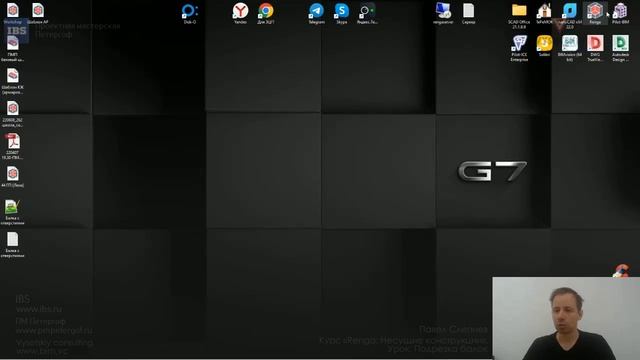Image resolution: width=640 pixels, height=360 pixels.
Task: Select the ПМП Renga file icon
Action: click(13, 43)
